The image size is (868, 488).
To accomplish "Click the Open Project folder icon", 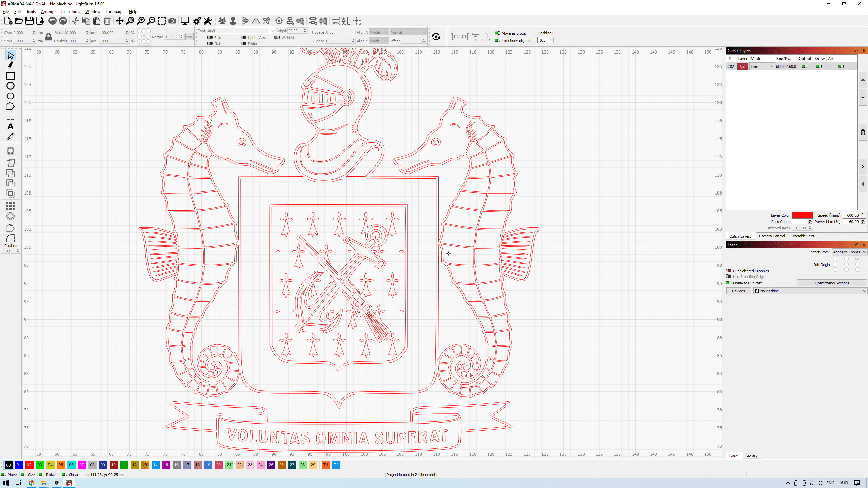I will tap(19, 21).
